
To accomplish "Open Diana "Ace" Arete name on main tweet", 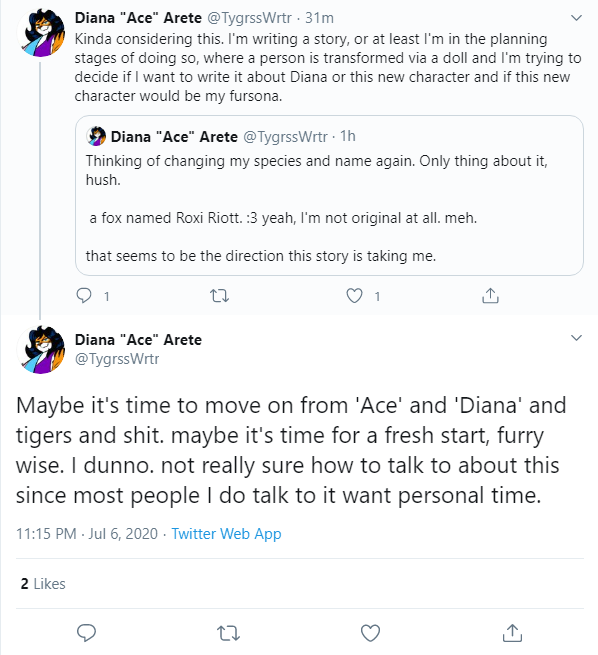I will tap(138, 340).
